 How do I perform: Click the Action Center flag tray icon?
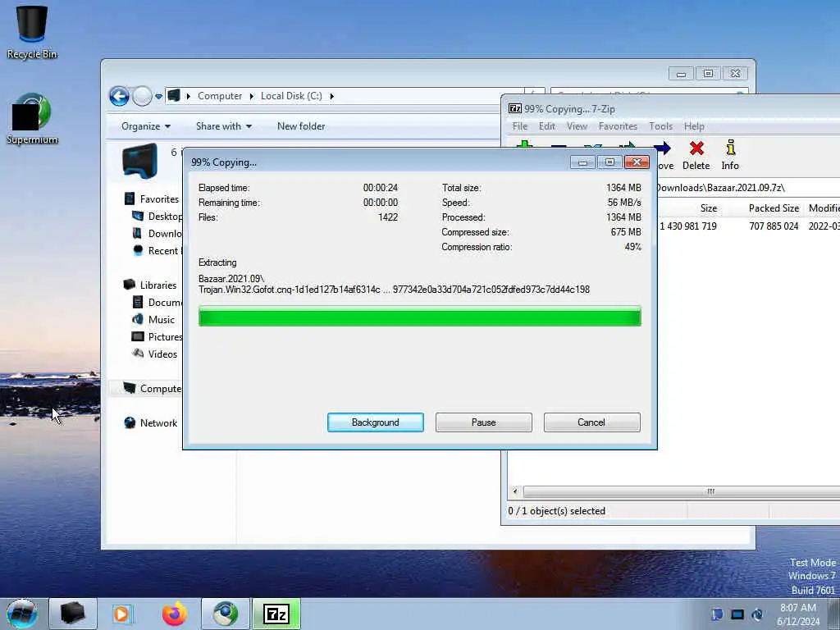click(x=717, y=614)
